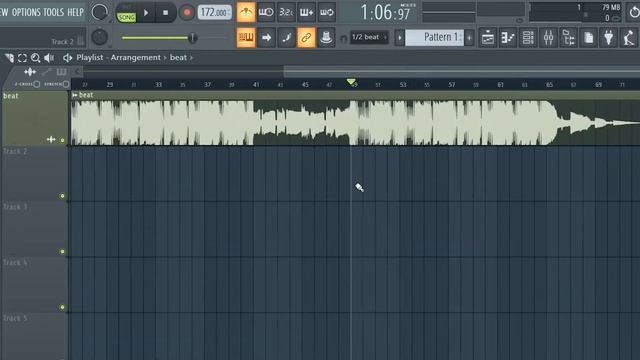Viewport: 640px width, 360px height.
Task: Click Playlist in the breadcrumb
Action: tap(90, 58)
